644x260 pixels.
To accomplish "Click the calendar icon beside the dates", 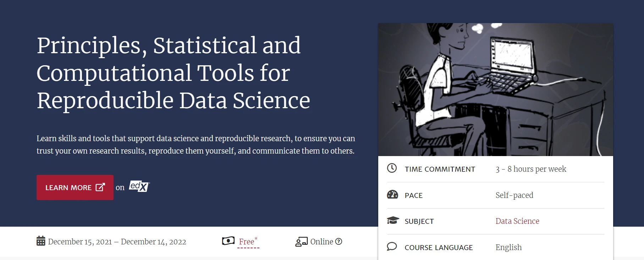I will click(41, 241).
